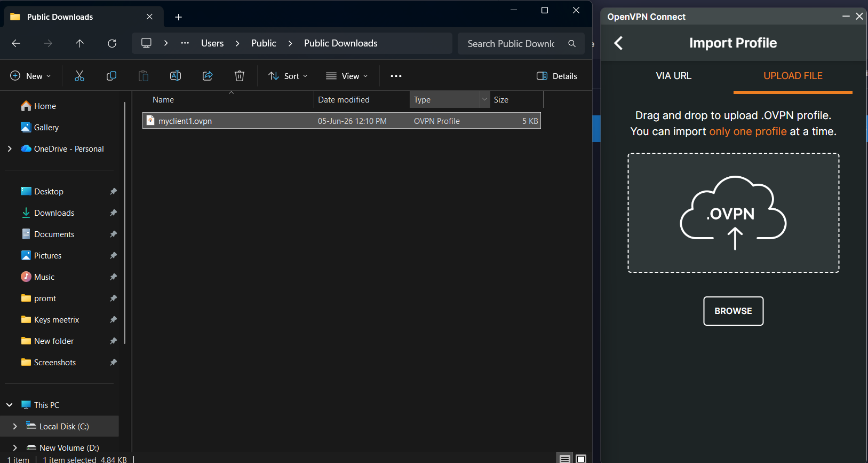Click the search magnifier icon
The image size is (868, 463).
[x=572, y=43]
